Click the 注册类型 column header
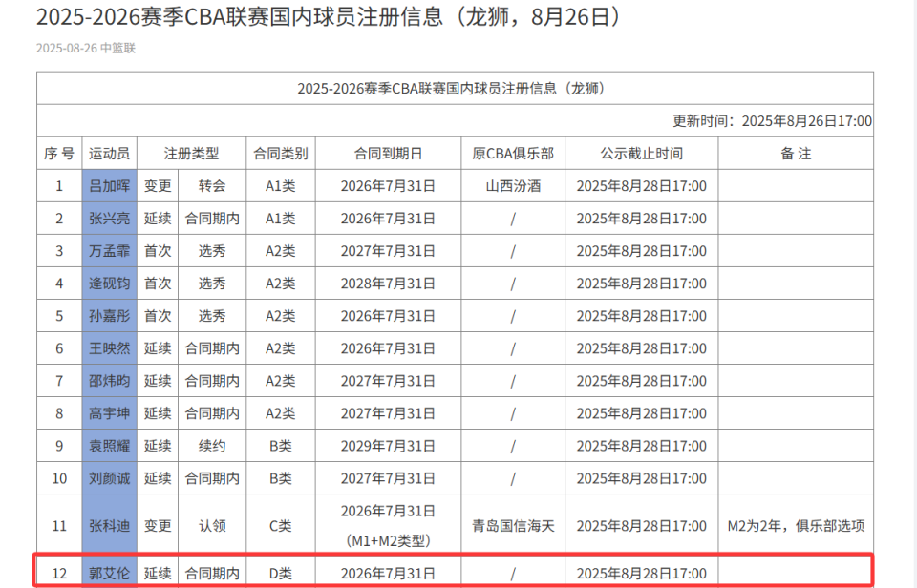Viewport: 917px width, 588px height. [x=190, y=153]
